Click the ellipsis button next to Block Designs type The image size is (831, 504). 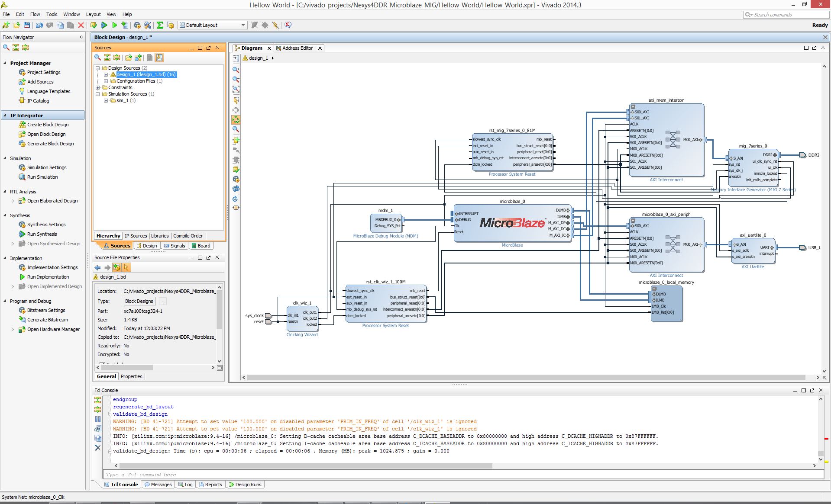163,301
